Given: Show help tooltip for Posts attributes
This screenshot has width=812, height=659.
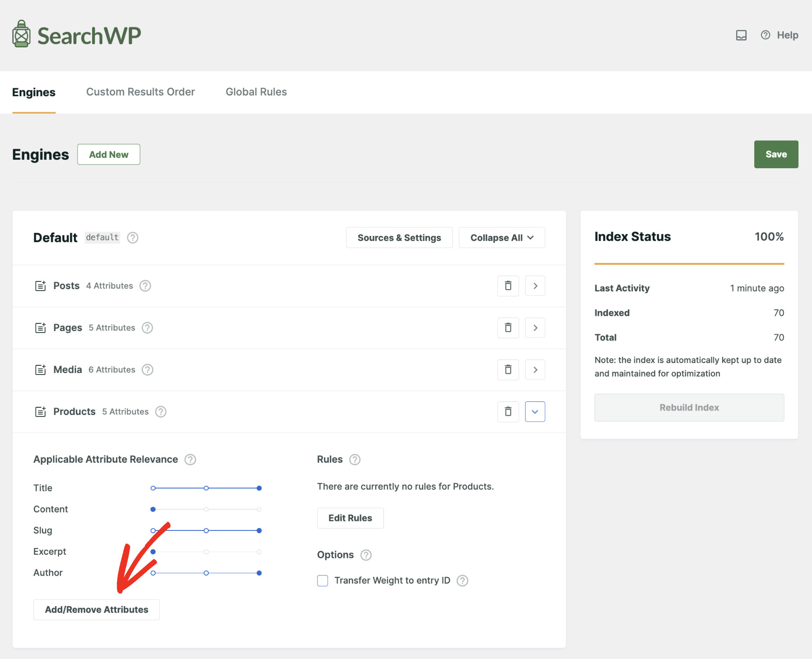Looking at the screenshot, I should click(145, 286).
